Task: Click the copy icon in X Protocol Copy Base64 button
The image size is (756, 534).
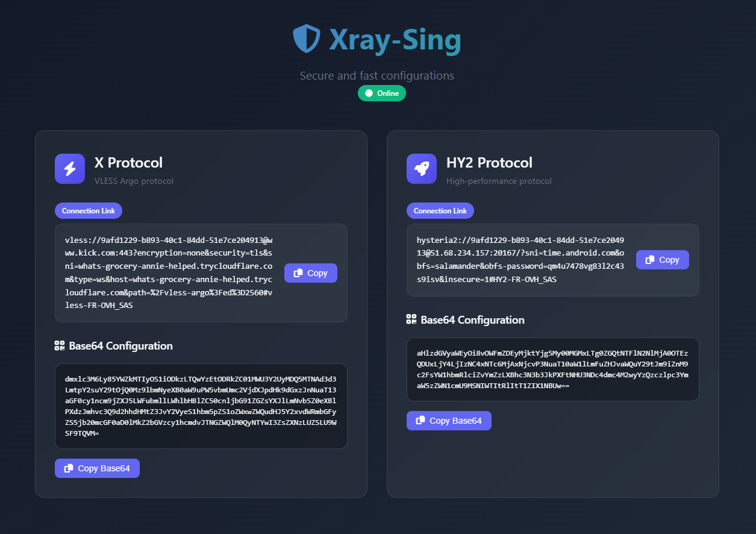Action: (x=69, y=468)
